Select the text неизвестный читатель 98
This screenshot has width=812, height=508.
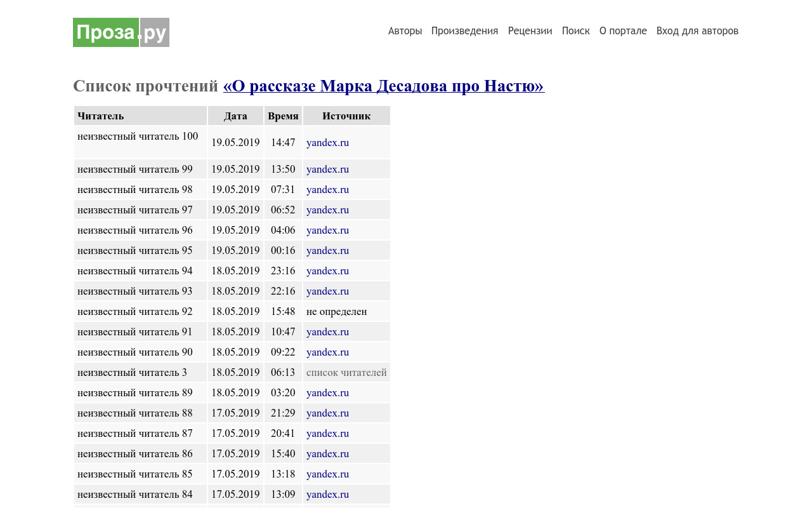(135, 189)
